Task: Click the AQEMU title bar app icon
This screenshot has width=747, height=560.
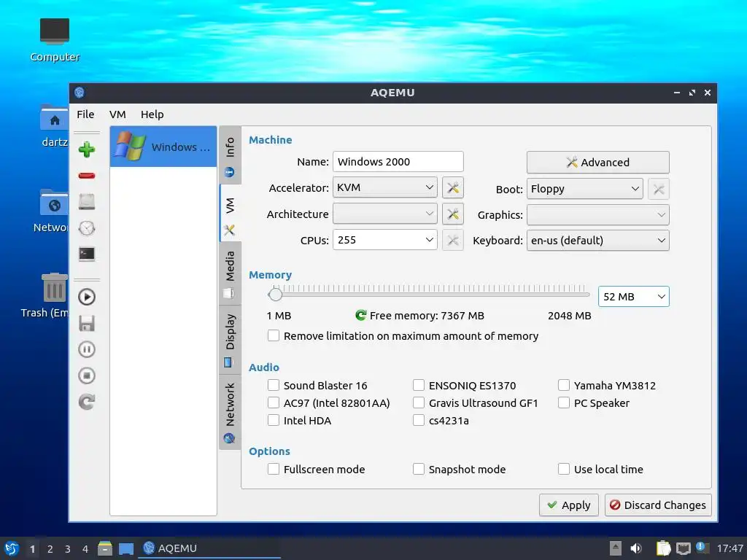Action: pos(80,93)
